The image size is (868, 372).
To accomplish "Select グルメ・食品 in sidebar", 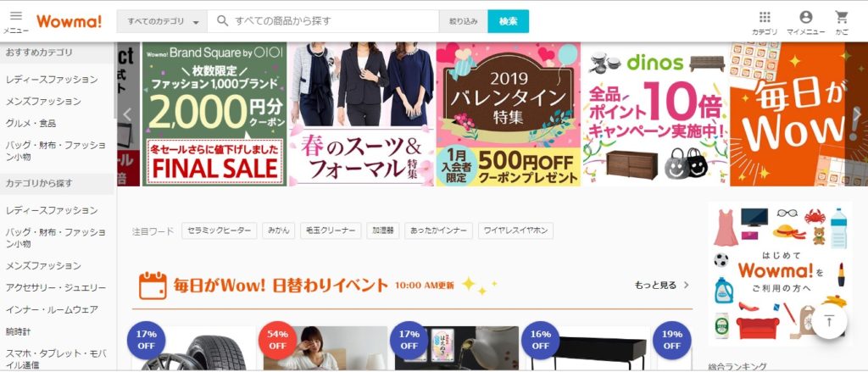I will coord(31,124).
